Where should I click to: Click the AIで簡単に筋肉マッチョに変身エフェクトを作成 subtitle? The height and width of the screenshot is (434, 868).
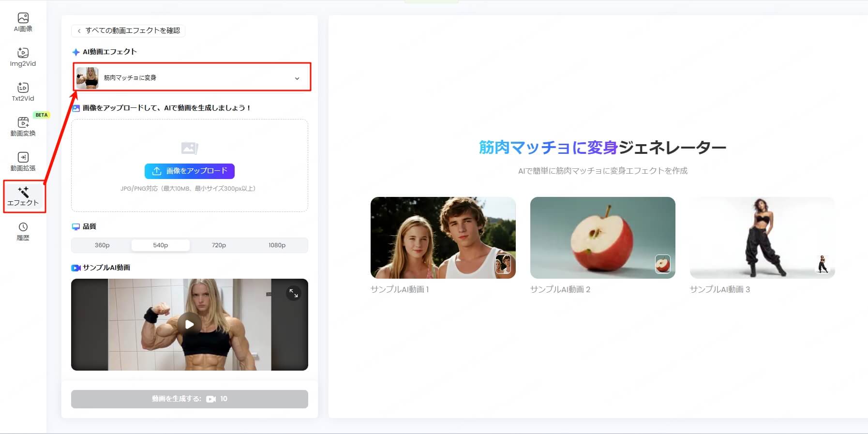[603, 171]
